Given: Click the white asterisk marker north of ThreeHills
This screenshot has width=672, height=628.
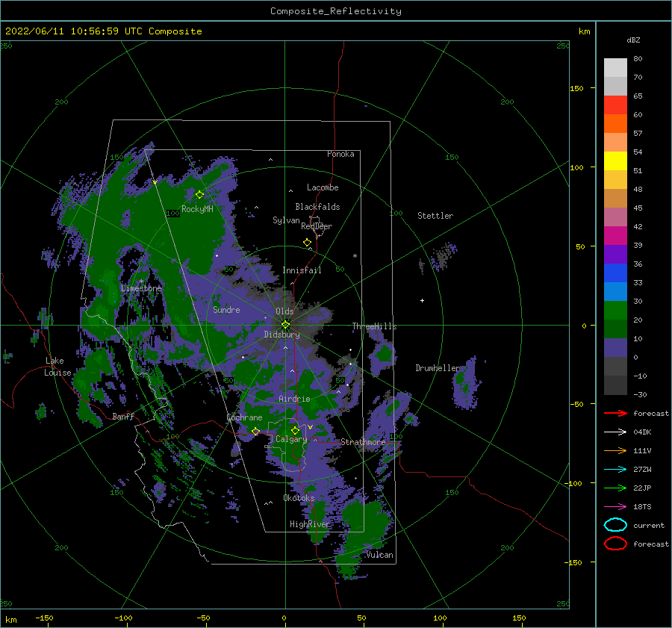Looking at the screenshot, I should pyautogui.click(x=355, y=256).
